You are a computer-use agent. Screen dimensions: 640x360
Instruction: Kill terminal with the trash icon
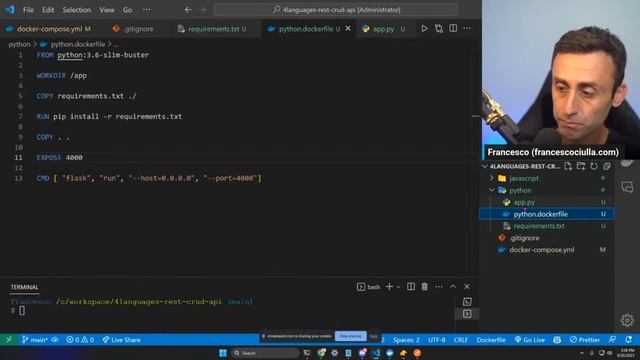tap(424, 287)
